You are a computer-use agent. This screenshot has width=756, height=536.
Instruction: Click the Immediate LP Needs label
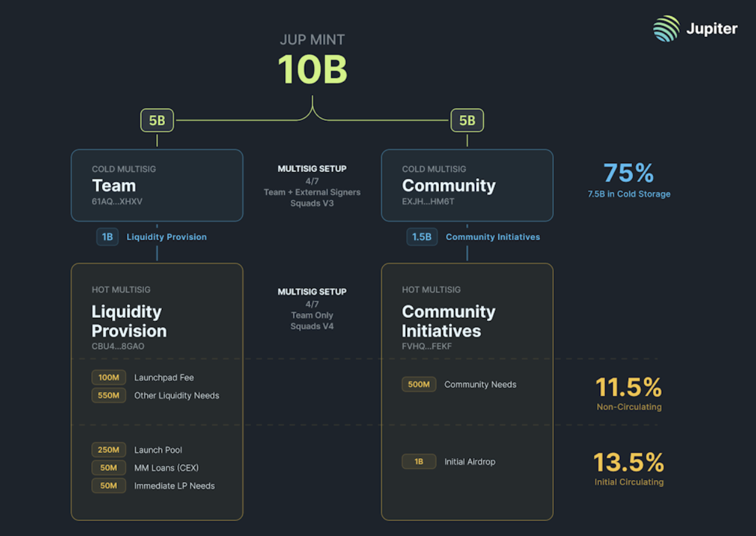174,485
